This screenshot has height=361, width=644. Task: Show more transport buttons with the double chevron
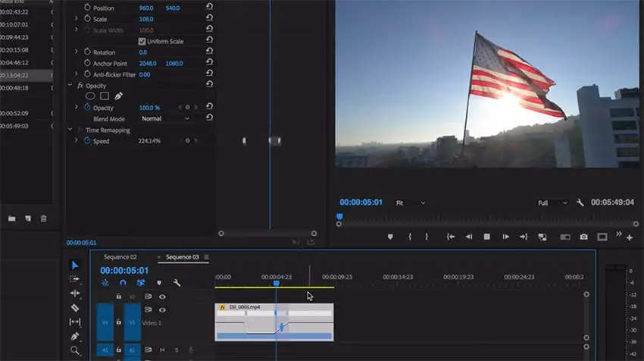click(618, 234)
